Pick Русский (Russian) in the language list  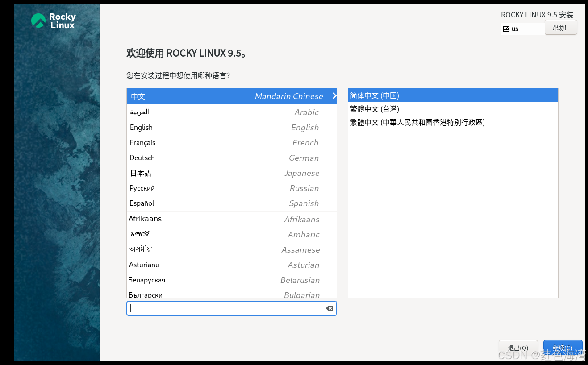click(x=231, y=188)
